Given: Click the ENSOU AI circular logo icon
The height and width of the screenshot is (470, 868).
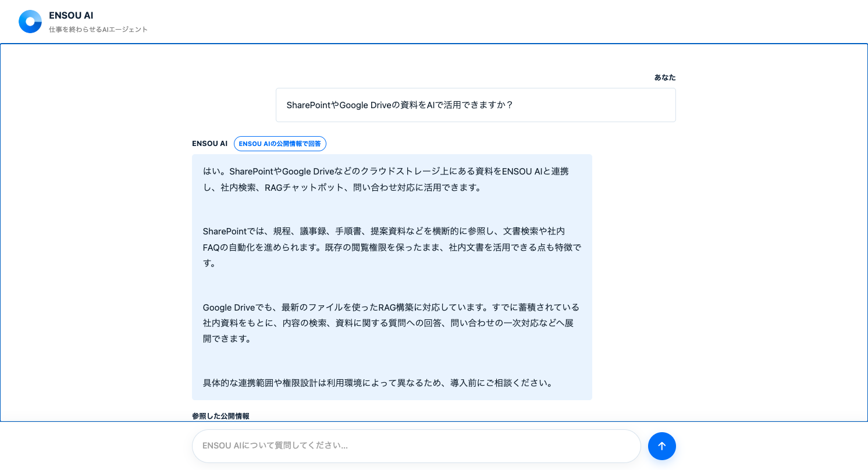Looking at the screenshot, I should click(x=30, y=22).
